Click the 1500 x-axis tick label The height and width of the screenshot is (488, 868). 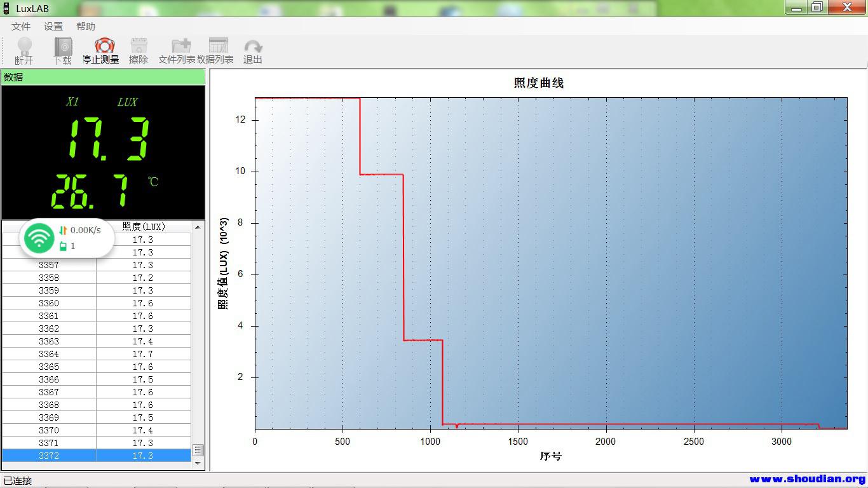tap(518, 442)
